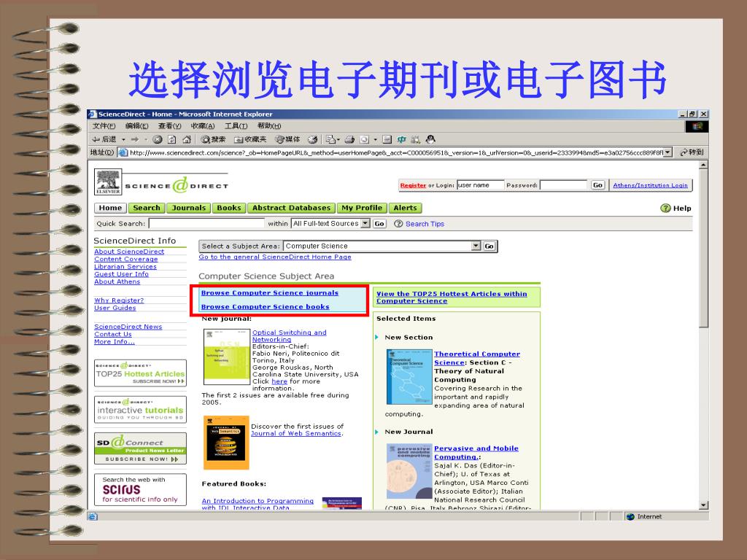Open Content Coverage sidebar link
This screenshot has width=747, height=560.
point(125,259)
